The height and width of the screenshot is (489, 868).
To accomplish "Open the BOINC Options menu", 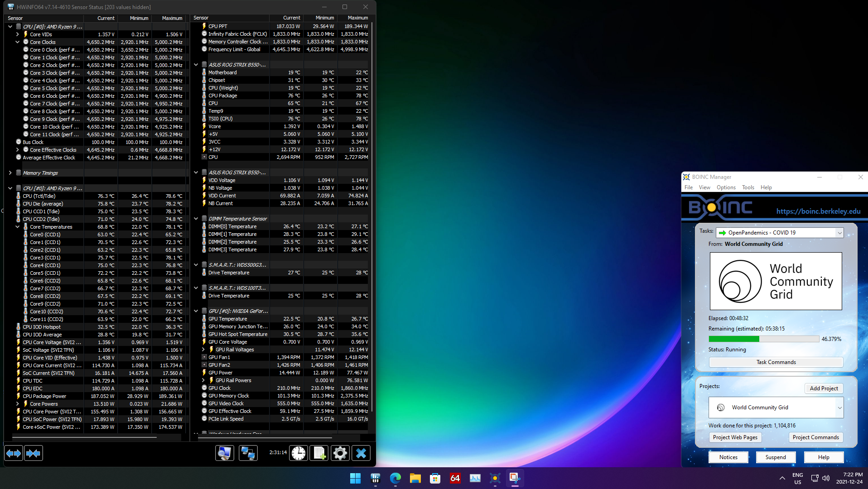I will point(726,187).
